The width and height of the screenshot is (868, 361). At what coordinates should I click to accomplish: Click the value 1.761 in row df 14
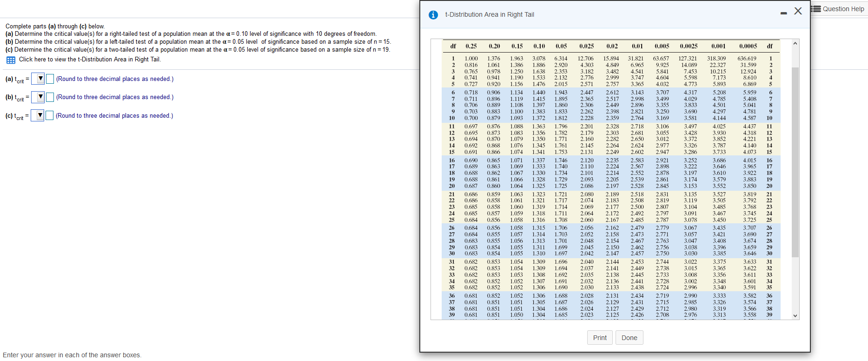pos(561,146)
